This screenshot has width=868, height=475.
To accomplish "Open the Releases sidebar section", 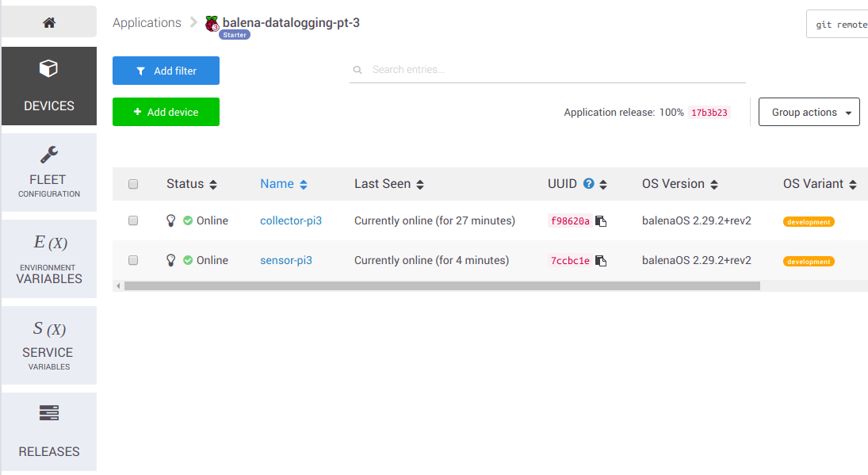I will 49,432.
